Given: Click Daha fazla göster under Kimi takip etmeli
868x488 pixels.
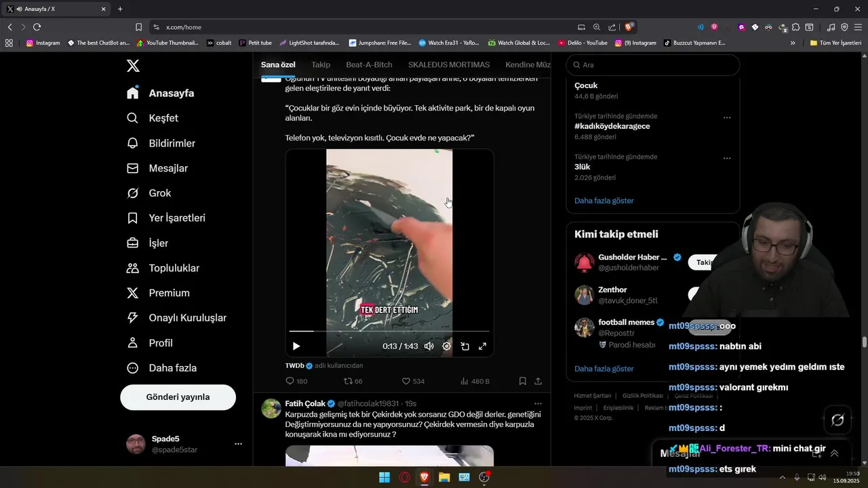Looking at the screenshot, I should 604,369.
